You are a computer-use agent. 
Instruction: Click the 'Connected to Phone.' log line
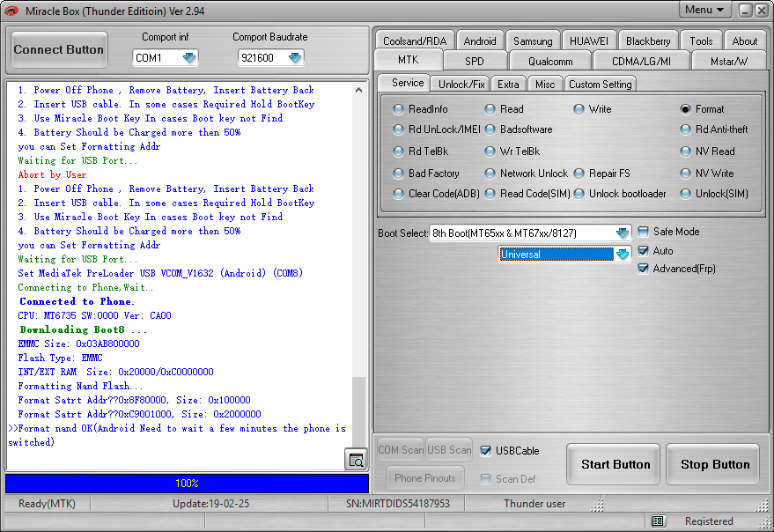pyautogui.click(x=77, y=301)
